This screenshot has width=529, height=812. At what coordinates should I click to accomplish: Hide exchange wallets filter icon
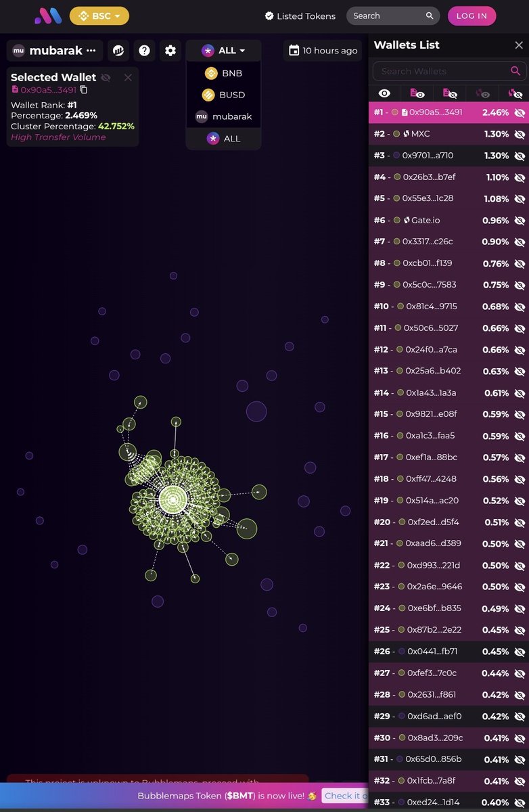click(x=515, y=93)
